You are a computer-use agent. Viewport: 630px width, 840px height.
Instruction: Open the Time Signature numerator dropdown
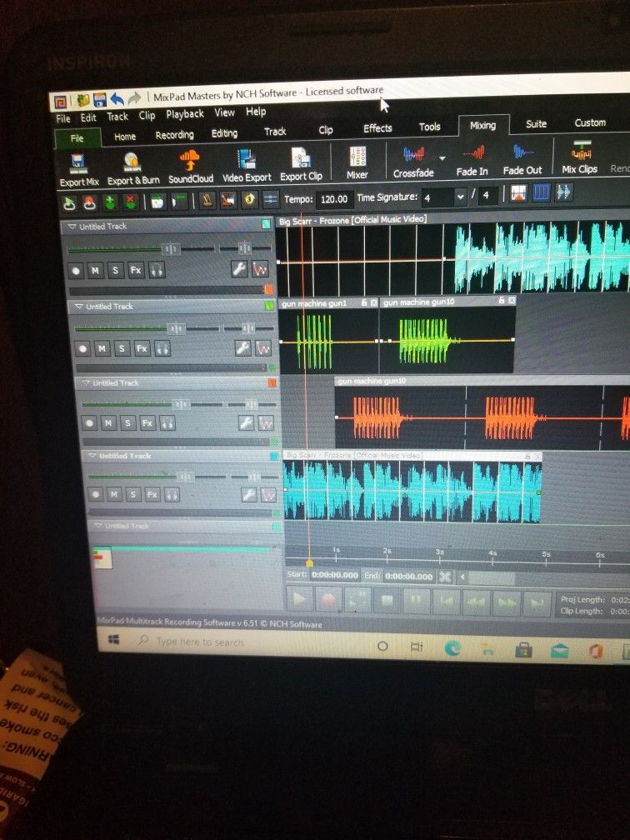pos(460,197)
